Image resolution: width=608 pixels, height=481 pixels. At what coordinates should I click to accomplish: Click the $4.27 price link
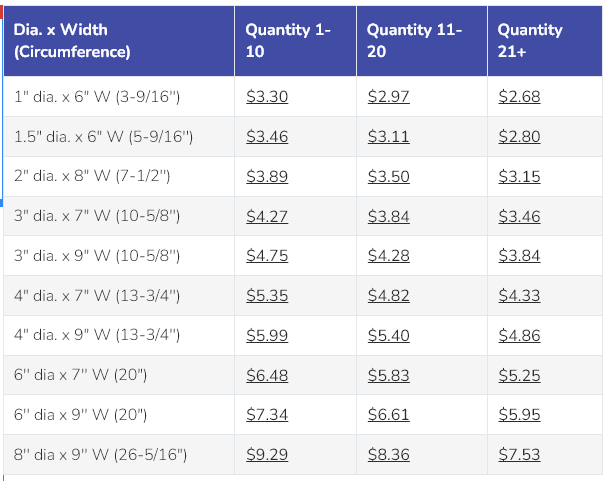pos(266,216)
